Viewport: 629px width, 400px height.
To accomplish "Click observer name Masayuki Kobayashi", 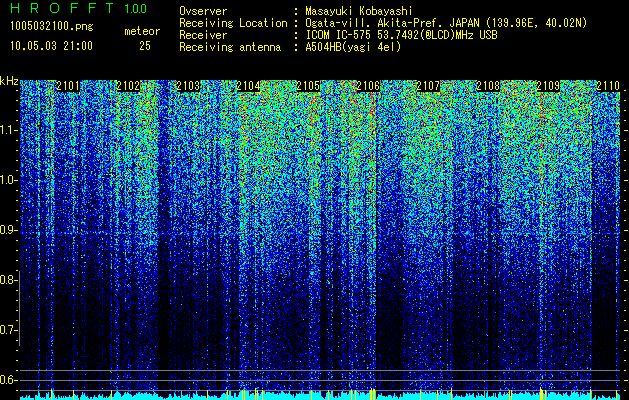I will pos(359,11).
